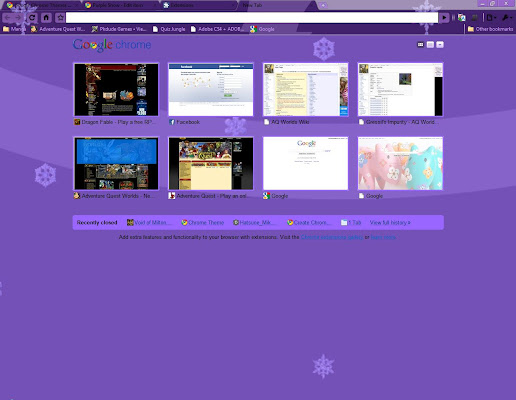Click the learn more link

pos(383,237)
